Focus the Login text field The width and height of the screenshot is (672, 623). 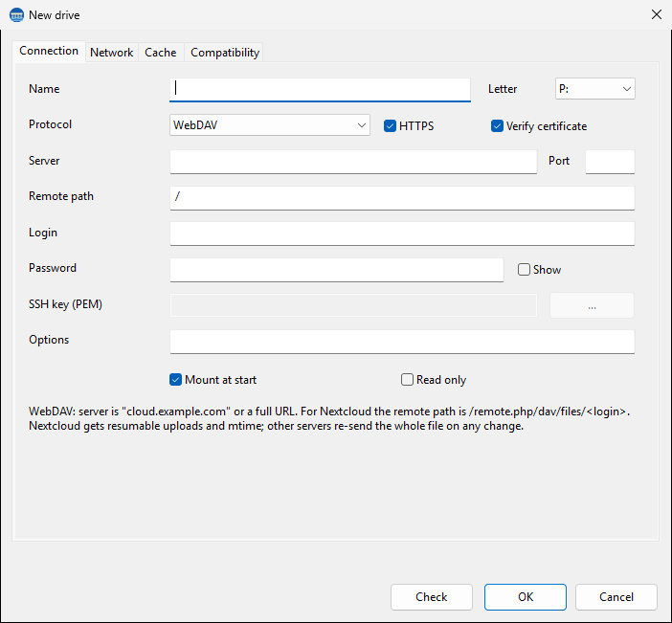402,234
